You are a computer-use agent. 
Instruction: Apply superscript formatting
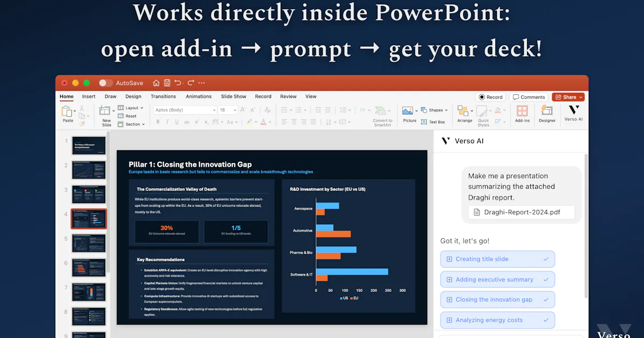196,122
